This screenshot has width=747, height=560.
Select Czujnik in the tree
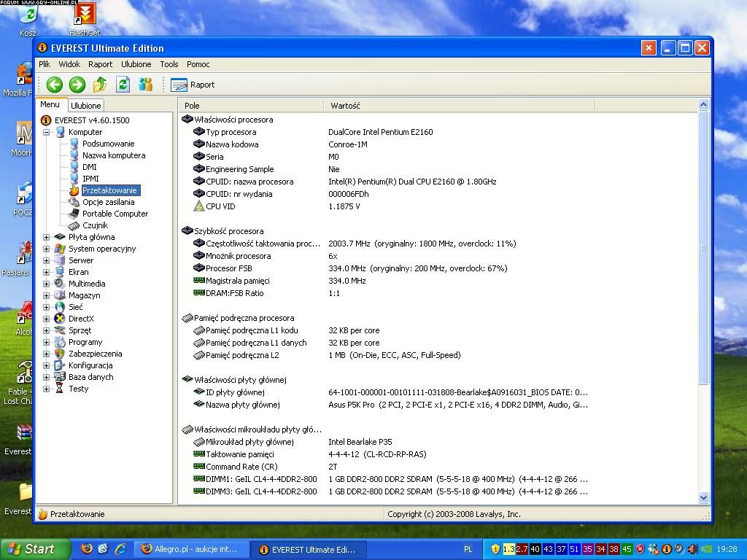[96, 226]
